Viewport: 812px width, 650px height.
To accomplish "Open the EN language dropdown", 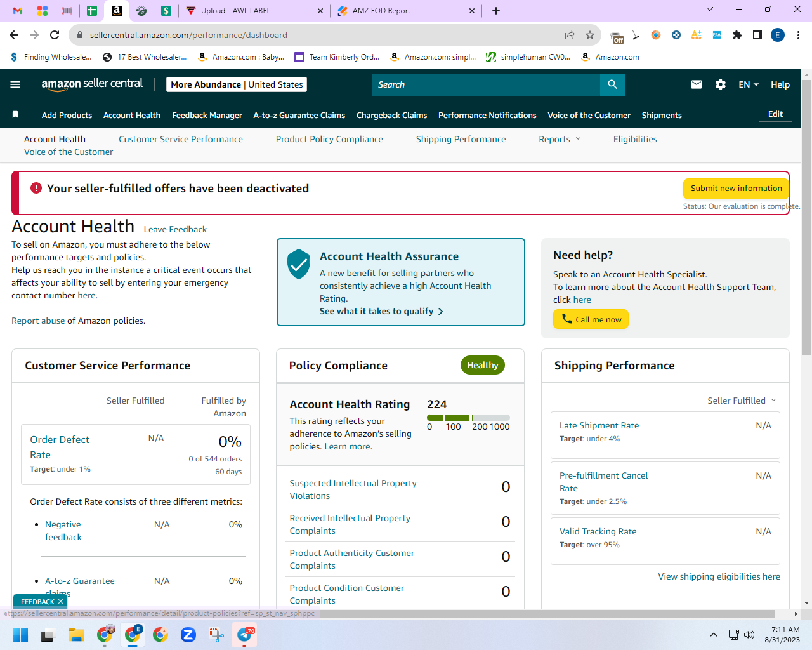I will point(749,84).
